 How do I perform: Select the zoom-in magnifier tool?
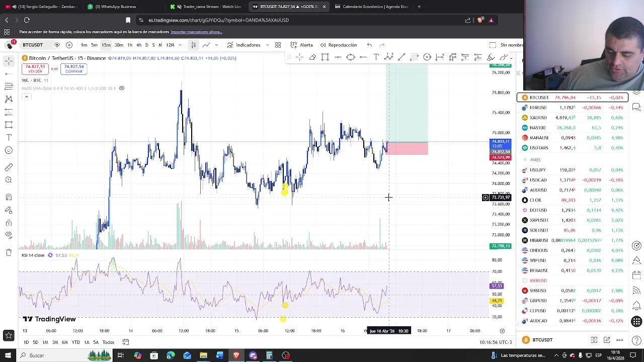click(9, 180)
